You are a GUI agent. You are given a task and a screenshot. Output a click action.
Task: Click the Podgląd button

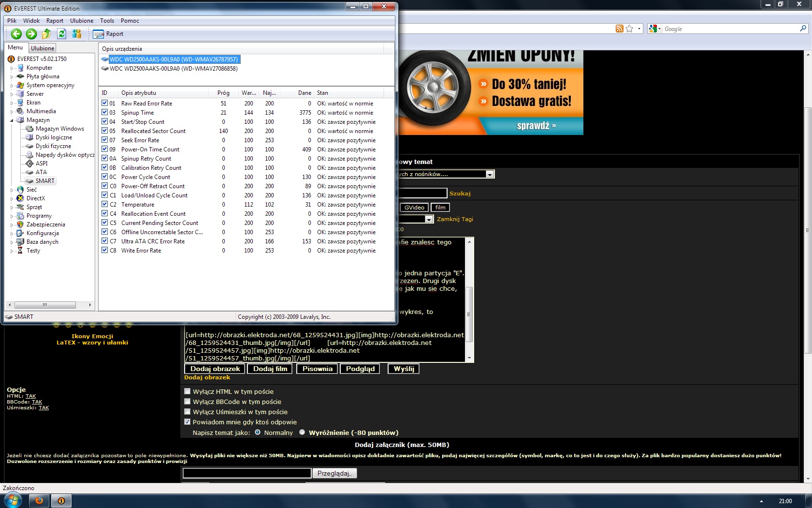click(x=360, y=369)
